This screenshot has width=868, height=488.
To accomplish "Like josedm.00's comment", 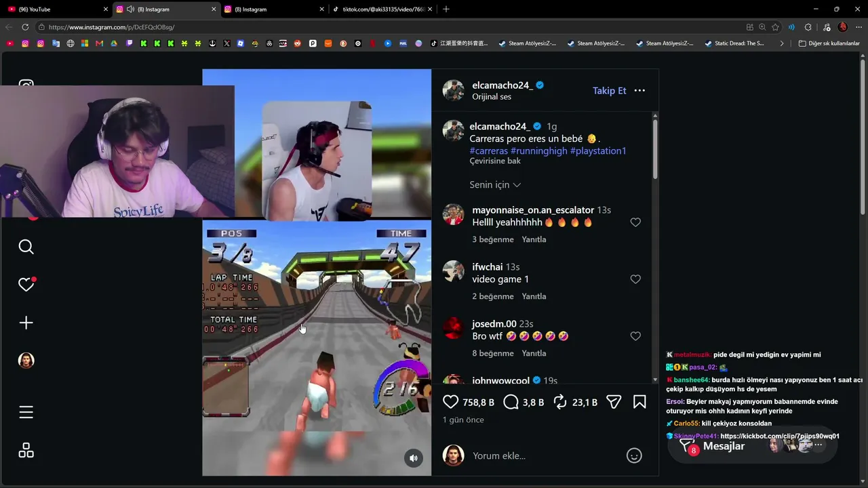I will tap(635, 336).
